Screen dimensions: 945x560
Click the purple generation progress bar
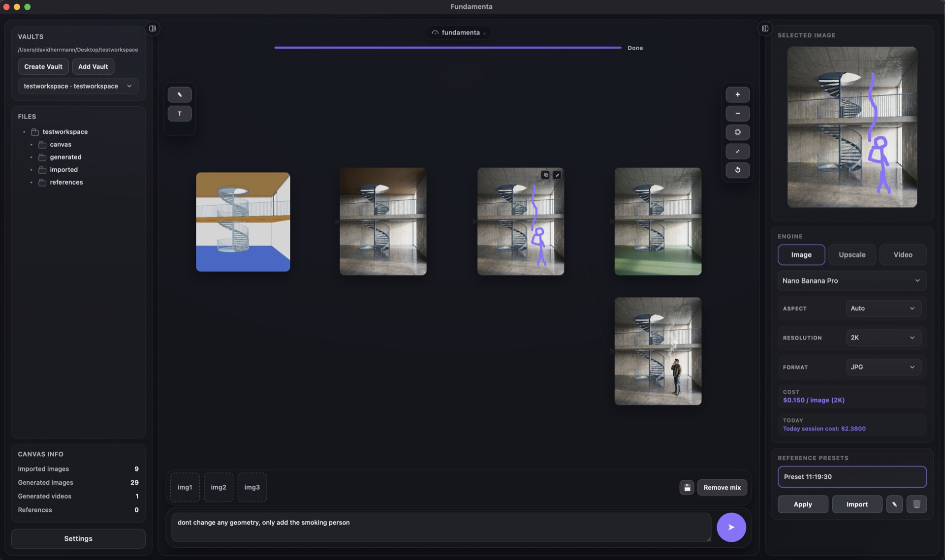(447, 48)
